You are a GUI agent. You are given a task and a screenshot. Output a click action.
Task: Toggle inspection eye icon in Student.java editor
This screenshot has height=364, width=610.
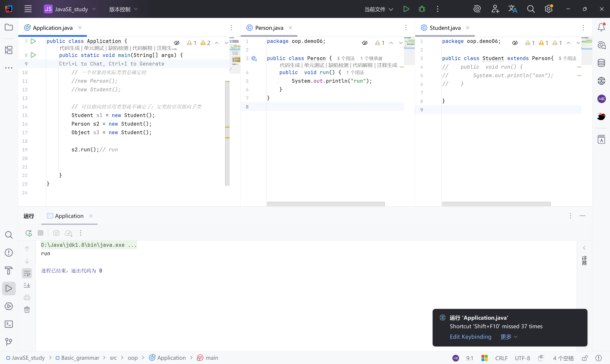click(515, 43)
